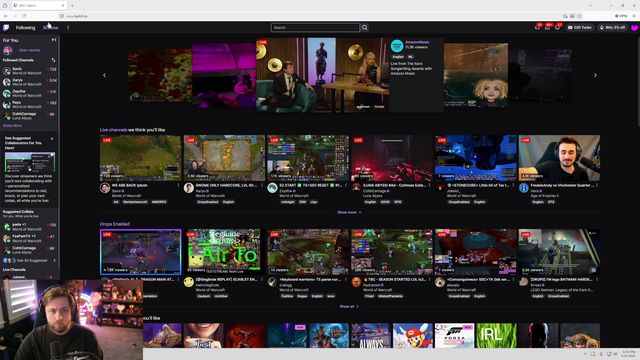Viewport: 640px width, 360px height.
Task: Open options for TBC SEASON STARTED stream
Action: (429, 280)
